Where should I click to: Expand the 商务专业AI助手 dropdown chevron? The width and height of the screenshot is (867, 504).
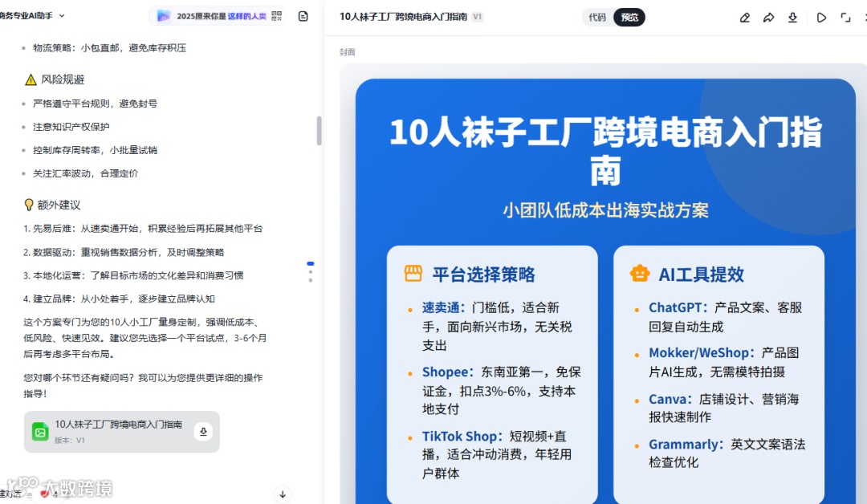[62, 16]
